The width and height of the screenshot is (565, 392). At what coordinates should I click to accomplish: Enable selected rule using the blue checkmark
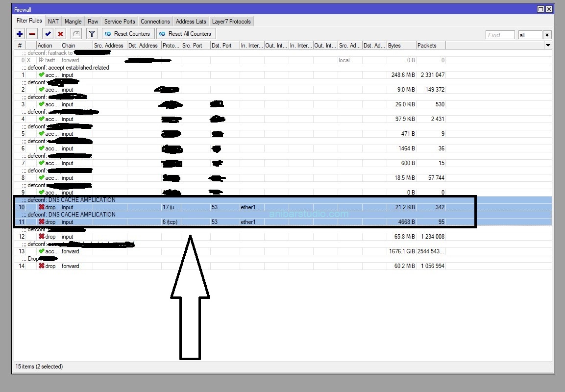tap(48, 34)
